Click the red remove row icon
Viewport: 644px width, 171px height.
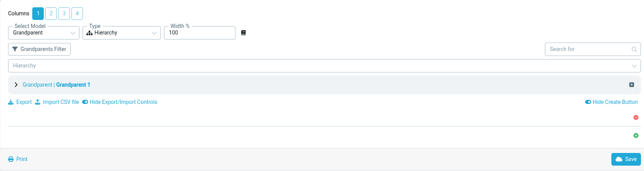(x=636, y=117)
